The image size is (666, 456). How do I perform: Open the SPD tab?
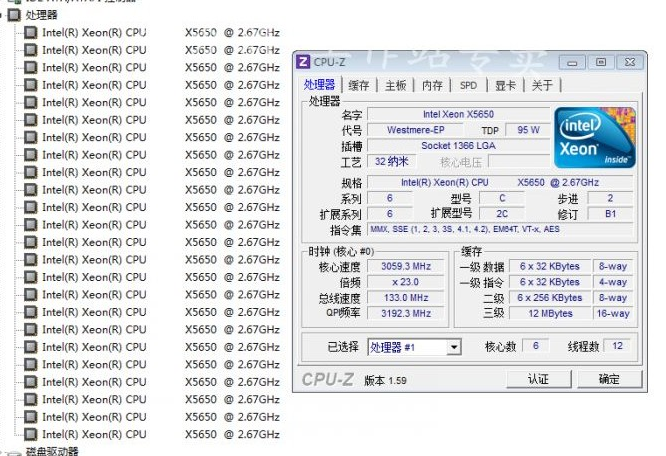pos(468,86)
